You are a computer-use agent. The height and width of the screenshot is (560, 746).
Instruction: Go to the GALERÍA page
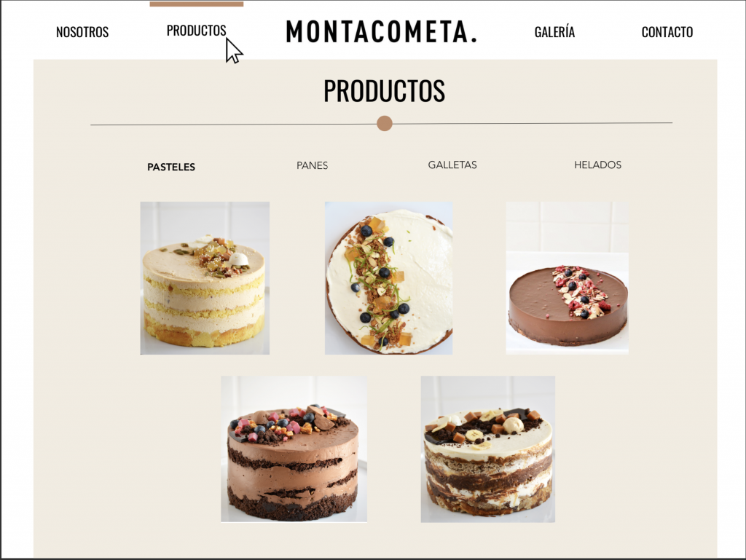pos(554,32)
